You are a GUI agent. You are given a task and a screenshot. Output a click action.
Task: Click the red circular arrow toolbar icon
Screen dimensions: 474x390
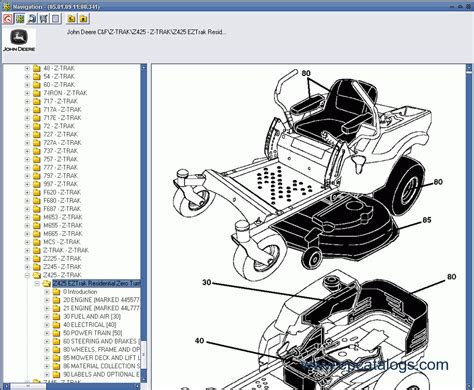[8, 19]
